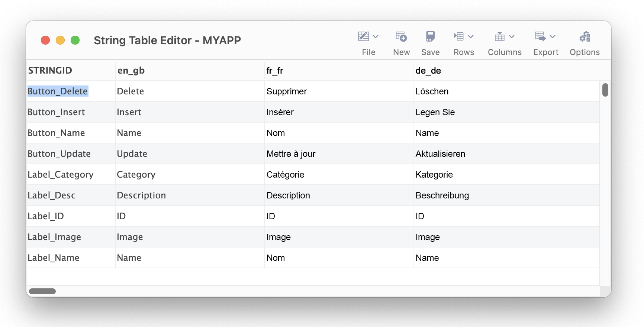Click the 'Supprimer' French cell

coord(339,91)
